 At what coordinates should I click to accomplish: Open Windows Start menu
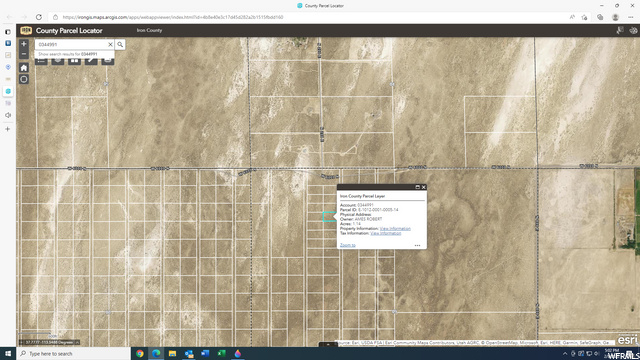8,353
